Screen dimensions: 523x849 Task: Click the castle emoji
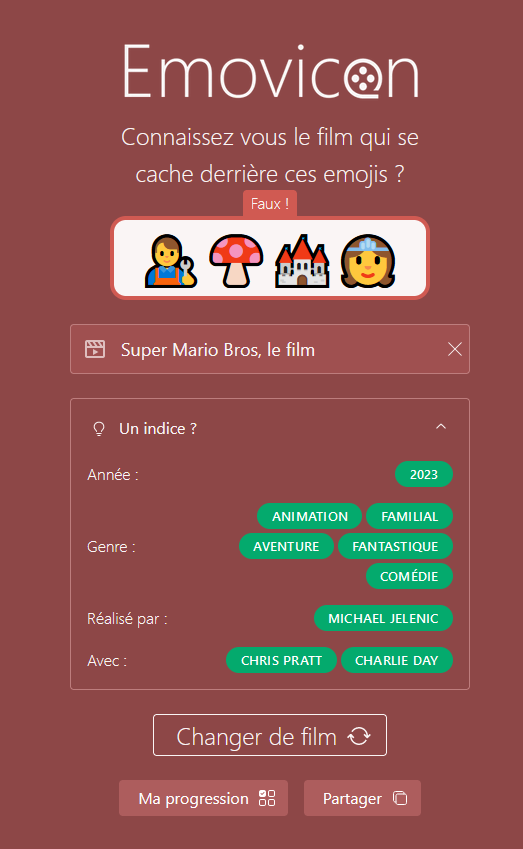302,260
